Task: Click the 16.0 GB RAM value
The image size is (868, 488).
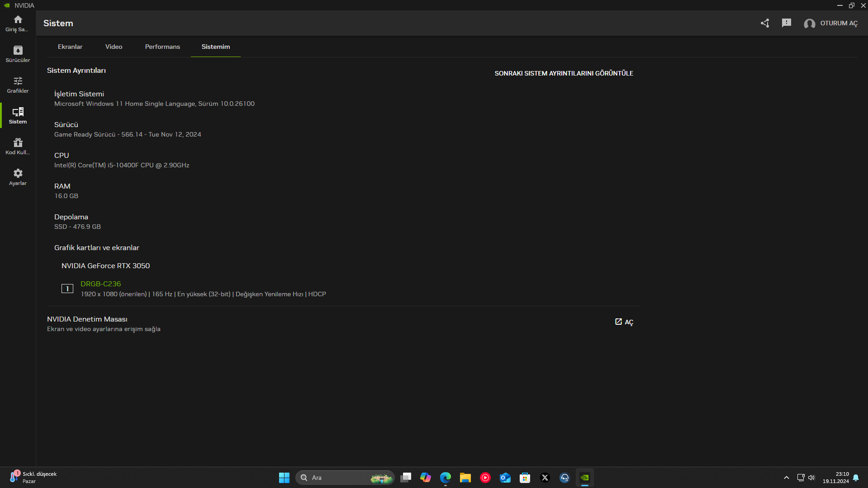Action: (x=66, y=196)
